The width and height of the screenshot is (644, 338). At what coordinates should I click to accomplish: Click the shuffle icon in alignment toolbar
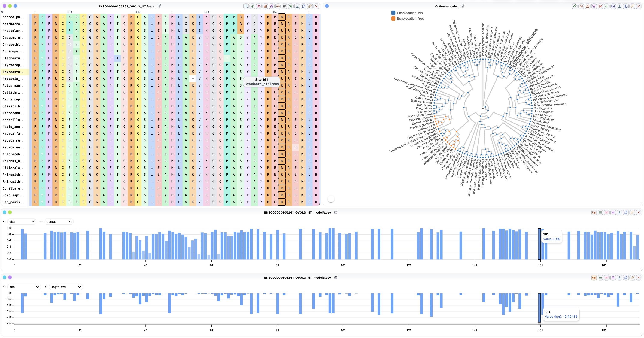(x=291, y=6)
